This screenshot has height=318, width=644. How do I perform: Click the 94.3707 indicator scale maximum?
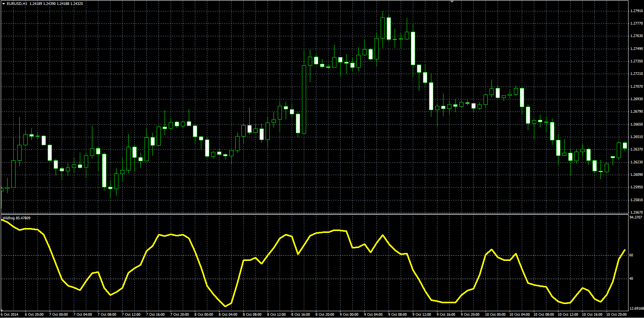pos(636,217)
